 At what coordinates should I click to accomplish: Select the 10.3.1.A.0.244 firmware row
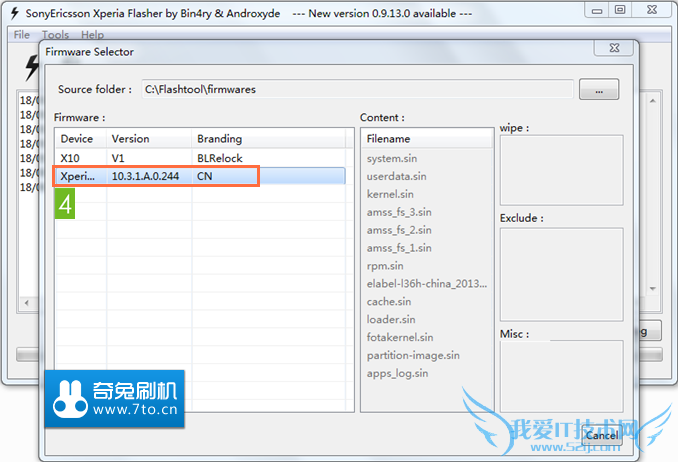(200, 176)
